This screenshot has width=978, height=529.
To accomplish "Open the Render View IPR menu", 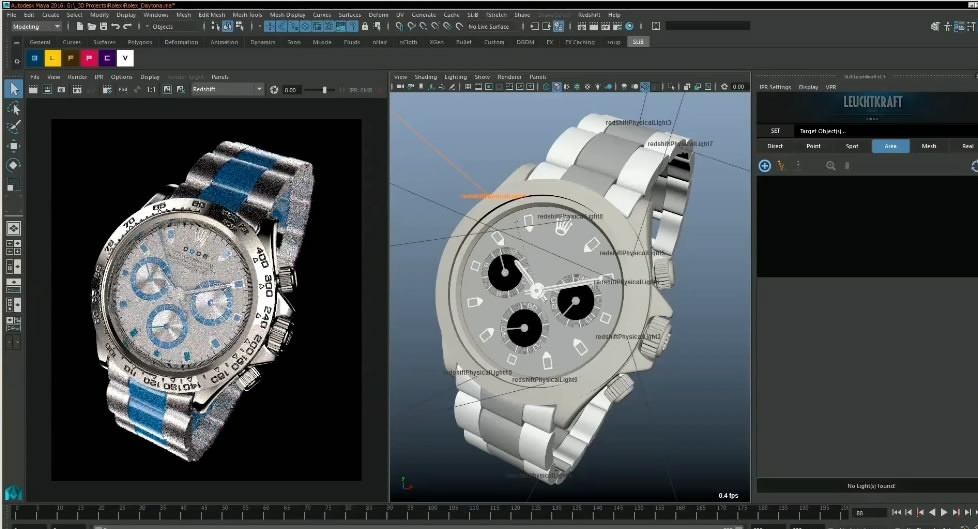I will pyautogui.click(x=99, y=77).
